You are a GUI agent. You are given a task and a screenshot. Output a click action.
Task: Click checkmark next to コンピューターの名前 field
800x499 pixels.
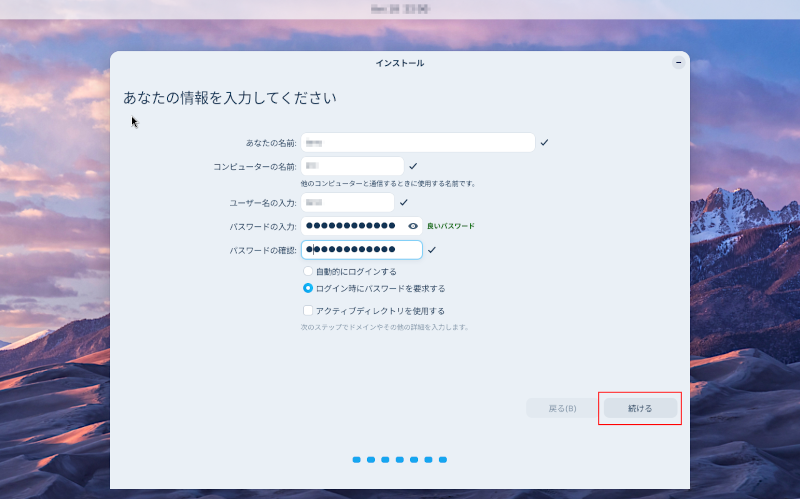tap(413, 166)
